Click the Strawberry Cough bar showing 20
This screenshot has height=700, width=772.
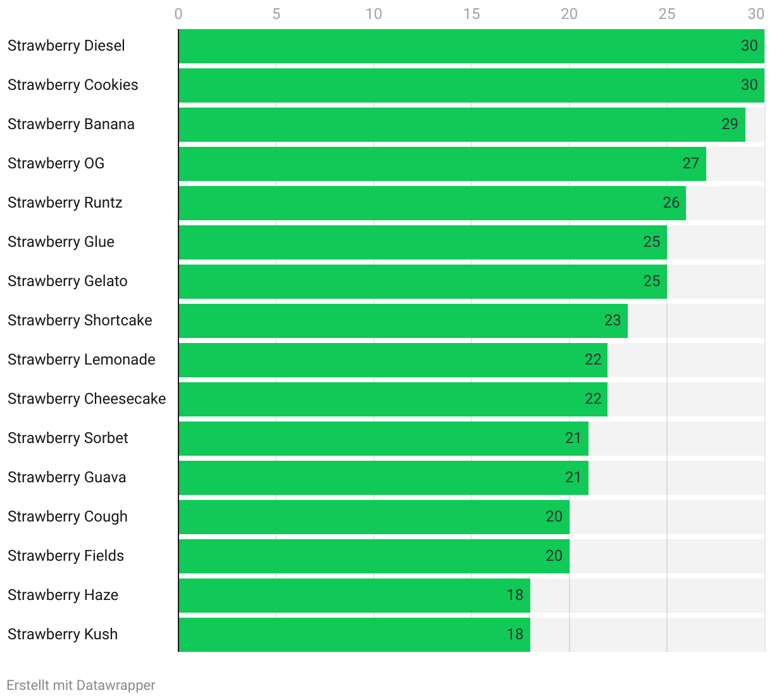374,517
